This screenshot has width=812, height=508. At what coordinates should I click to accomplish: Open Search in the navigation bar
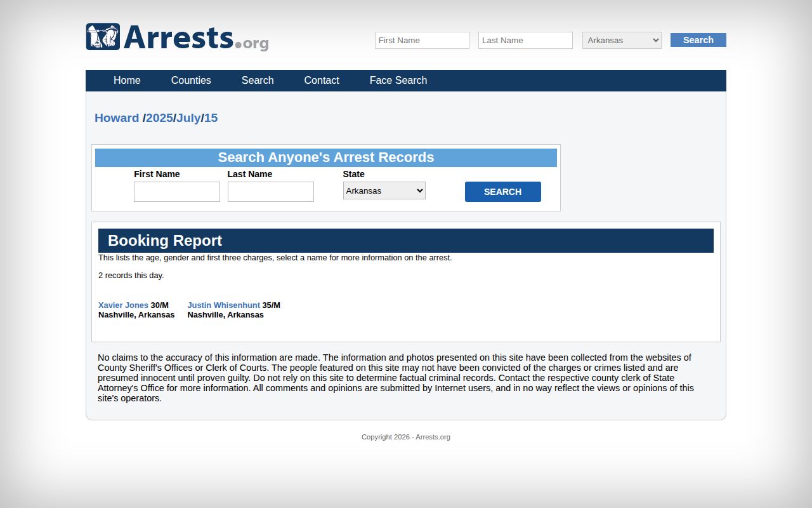pyautogui.click(x=258, y=80)
